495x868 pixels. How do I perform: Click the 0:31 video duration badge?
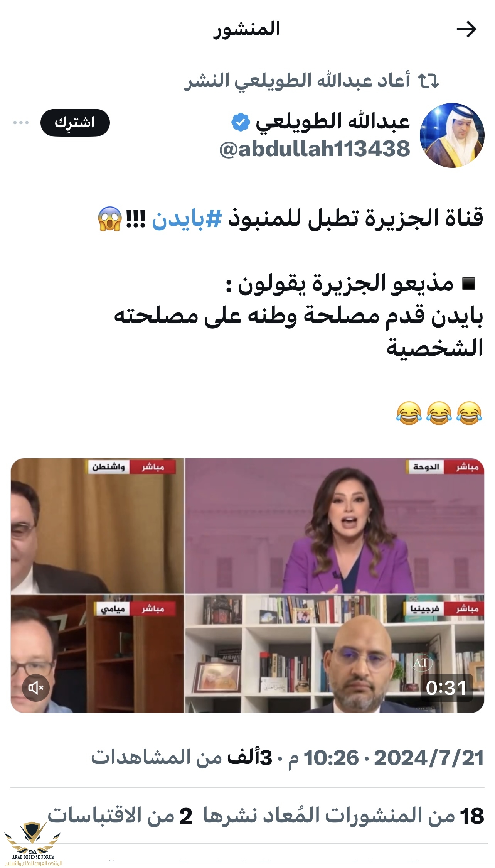coord(446,687)
